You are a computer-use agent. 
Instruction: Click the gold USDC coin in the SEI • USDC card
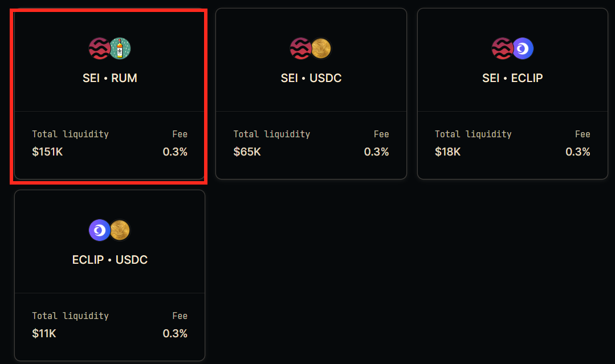pos(321,48)
